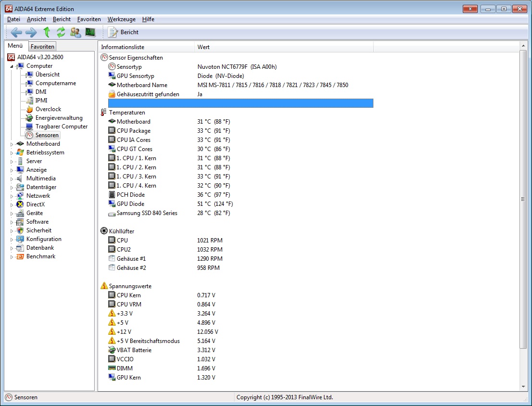
Task: Open the Werkzeuge menu
Action: 122,19
